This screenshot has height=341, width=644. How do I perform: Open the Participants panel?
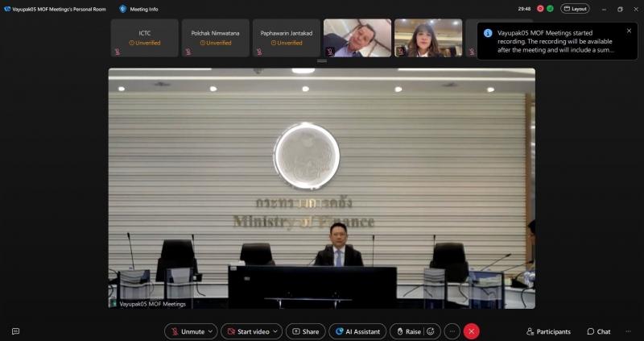pyautogui.click(x=549, y=331)
